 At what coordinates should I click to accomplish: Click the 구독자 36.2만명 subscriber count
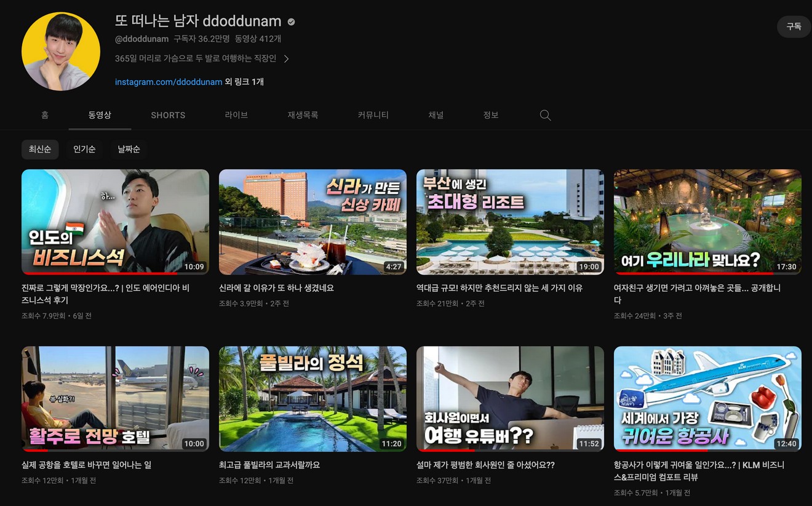tap(201, 39)
